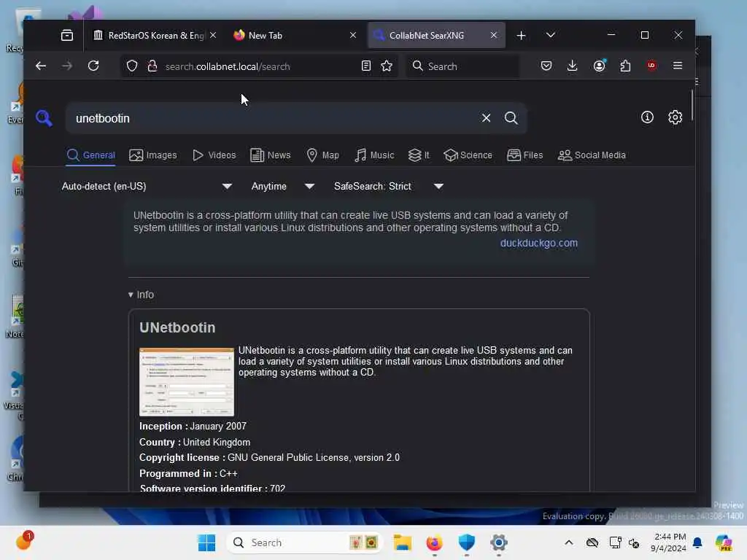Open Firefox View tab list icon

(67, 35)
